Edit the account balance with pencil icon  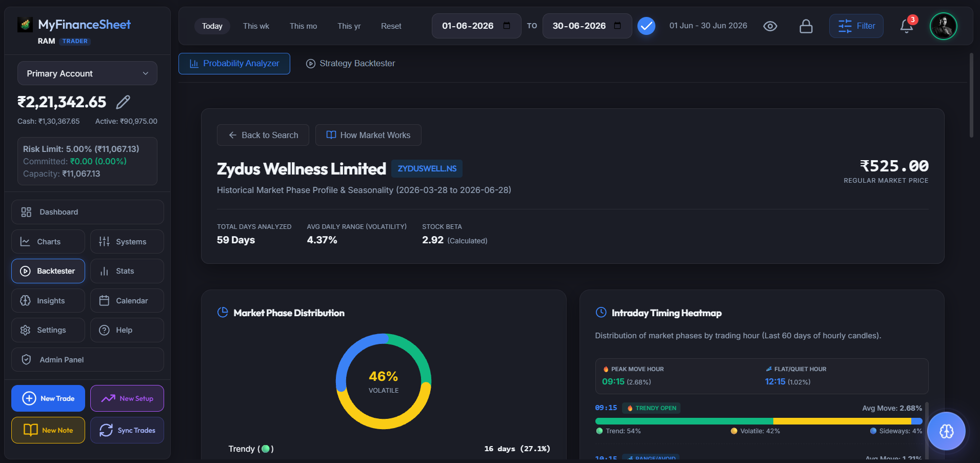click(123, 102)
